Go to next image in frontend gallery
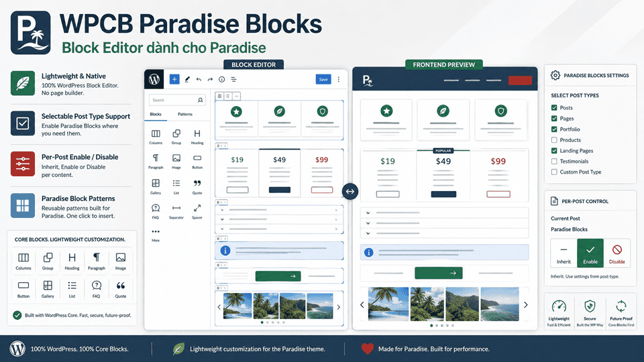This screenshot has width=644, height=362. pos(526,304)
